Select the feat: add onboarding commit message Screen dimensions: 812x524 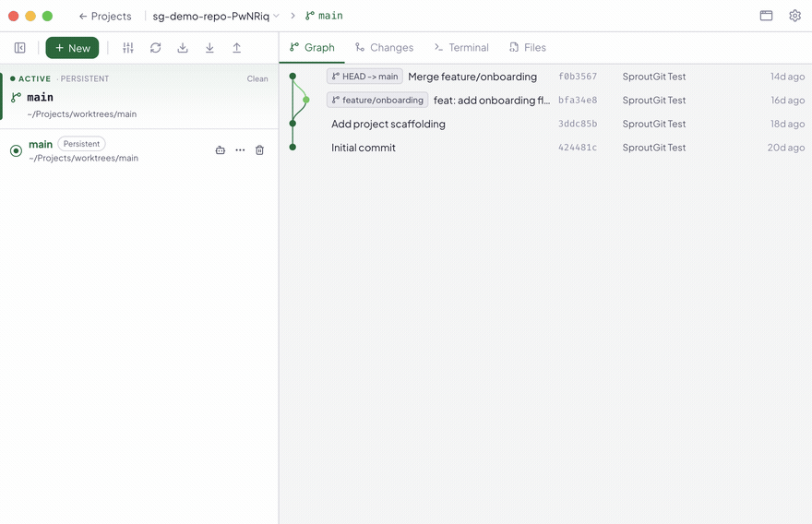[492, 101]
